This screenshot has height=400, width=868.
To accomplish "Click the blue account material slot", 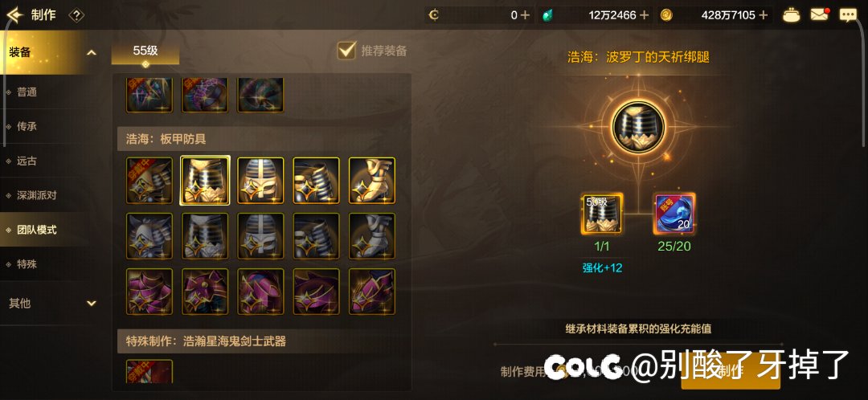I will (675, 214).
